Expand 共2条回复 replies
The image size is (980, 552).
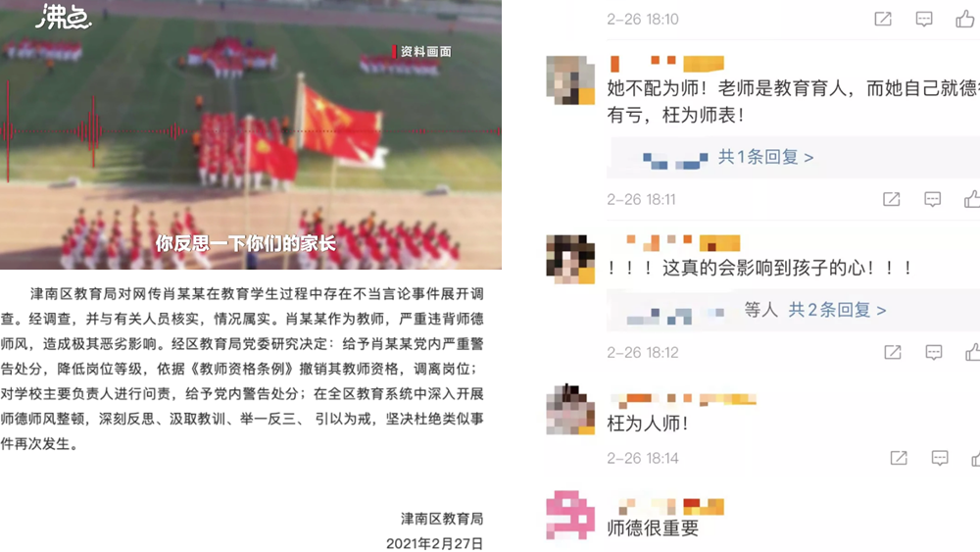(x=837, y=310)
